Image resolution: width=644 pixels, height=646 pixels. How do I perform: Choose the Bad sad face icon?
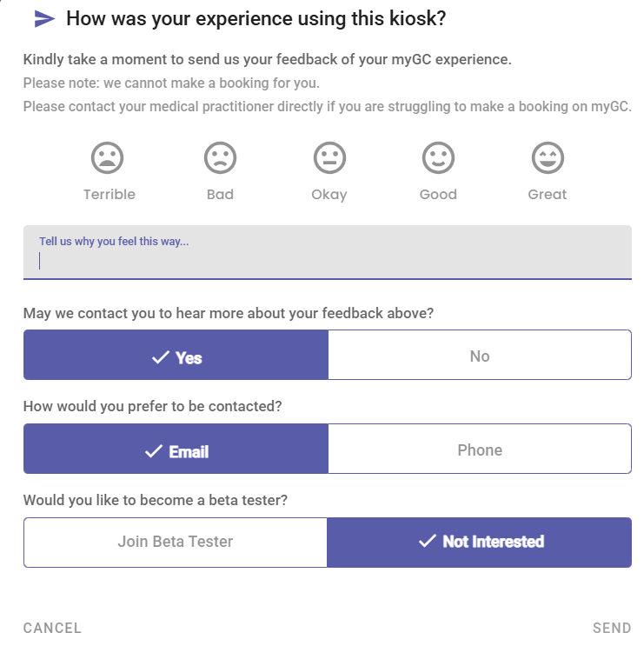click(x=221, y=157)
